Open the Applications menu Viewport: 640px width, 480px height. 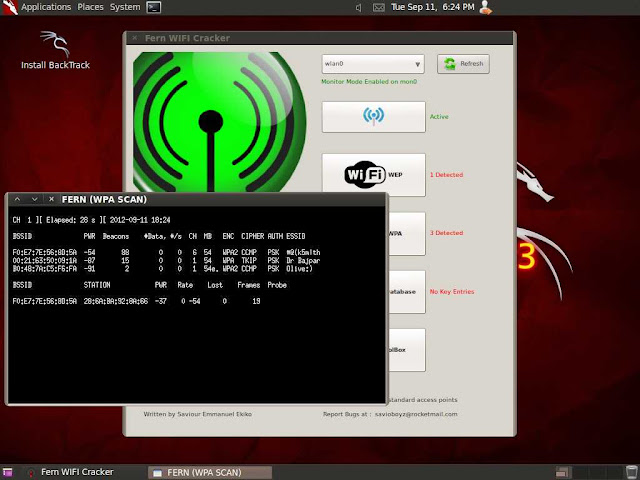click(x=46, y=7)
